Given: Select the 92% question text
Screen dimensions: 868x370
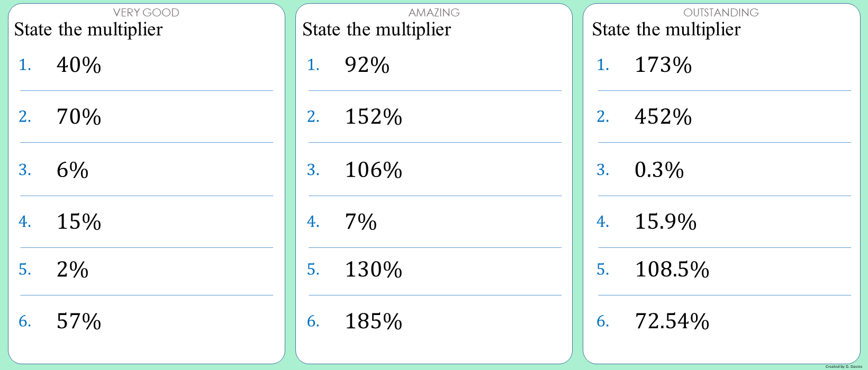Looking at the screenshot, I should pos(367,65).
